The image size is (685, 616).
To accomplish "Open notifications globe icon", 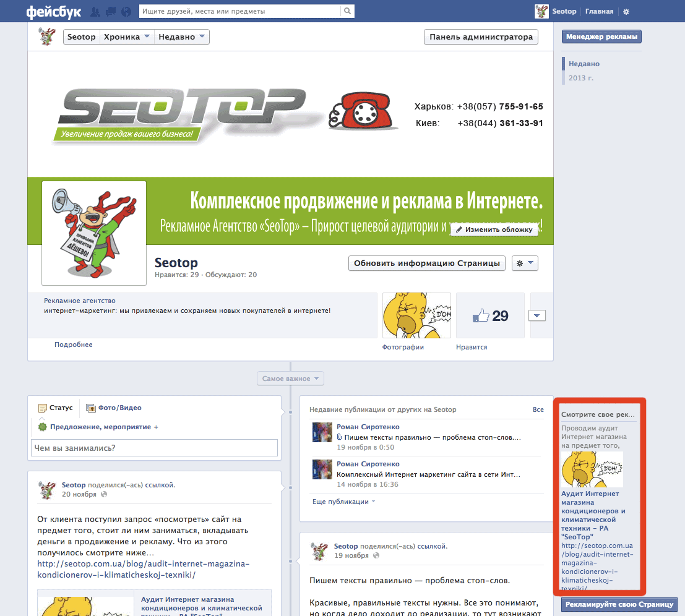I will pyautogui.click(x=127, y=12).
